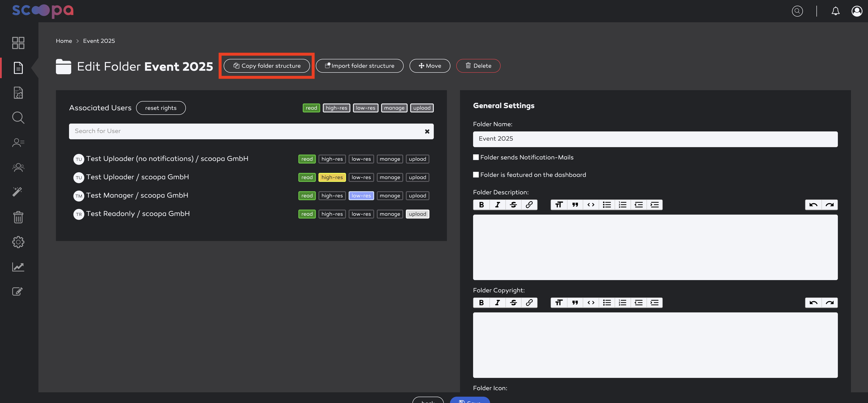Screen dimensions: 868x403
Task: Insert quote in Folder Copyright editor
Action: pyautogui.click(x=575, y=303)
